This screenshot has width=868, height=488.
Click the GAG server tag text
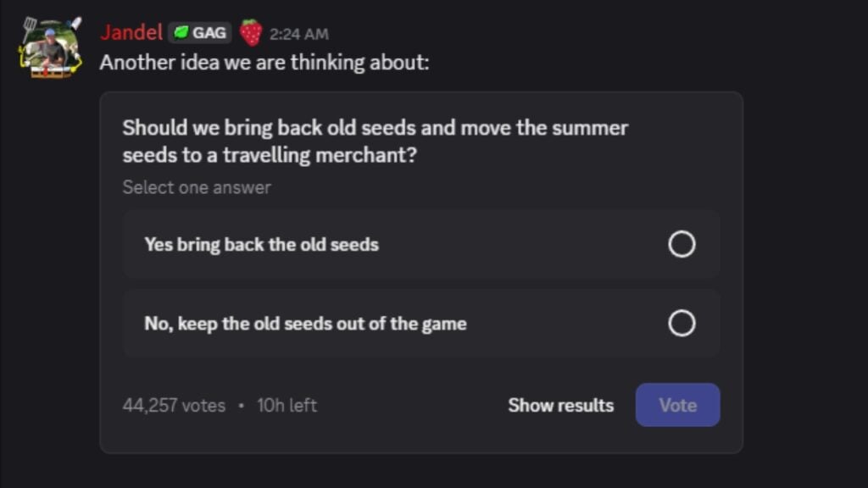click(x=209, y=33)
